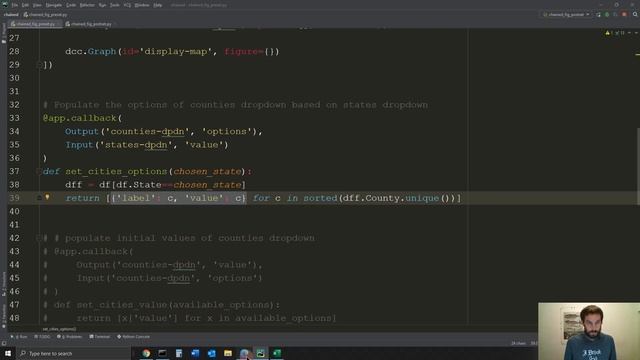The width and height of the screenshot is (640, 360).
Task: Open the Navigate menu
Action: pyautogui.click(x=53, y=5)
